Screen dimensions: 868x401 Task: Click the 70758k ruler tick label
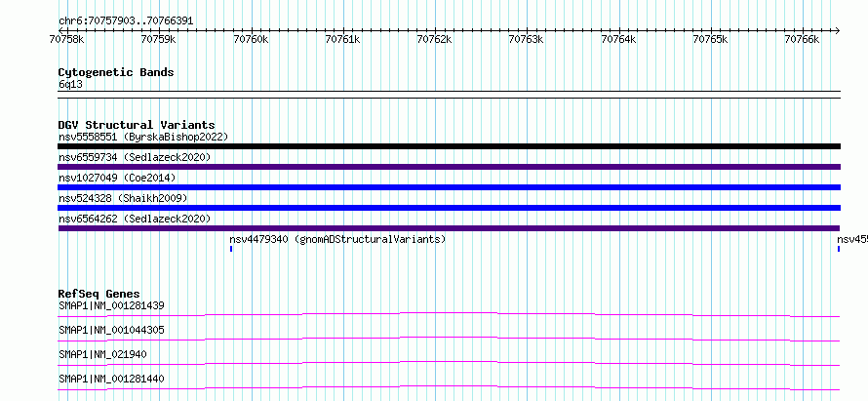(x=66, y=39)
